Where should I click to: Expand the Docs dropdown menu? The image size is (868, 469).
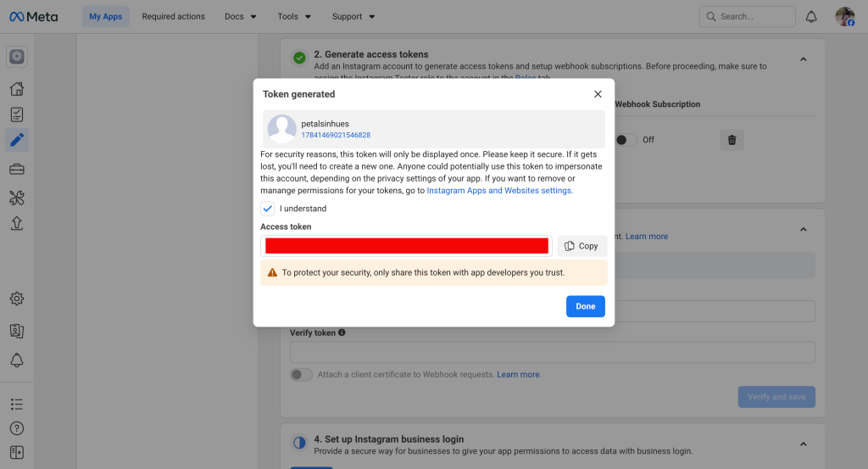pyautogui.click(x=241, y=17)
